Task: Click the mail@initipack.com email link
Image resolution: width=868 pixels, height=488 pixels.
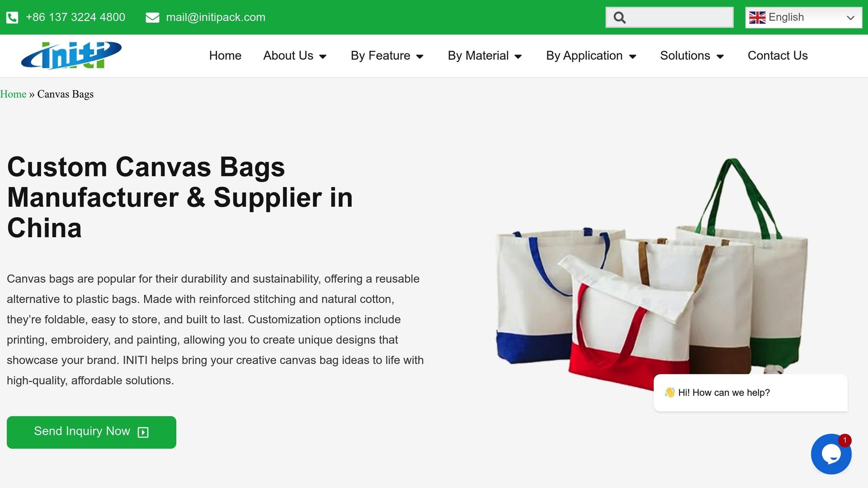Action: point(216,17)
